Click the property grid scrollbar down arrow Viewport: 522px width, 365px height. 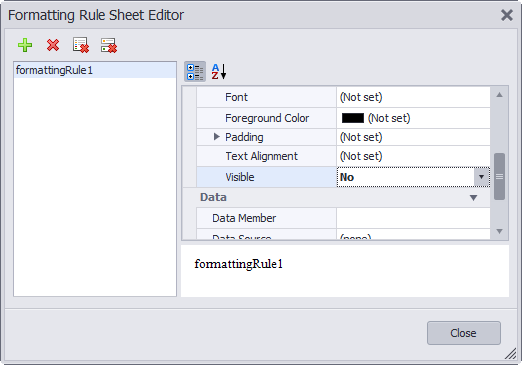pos(499,231)
